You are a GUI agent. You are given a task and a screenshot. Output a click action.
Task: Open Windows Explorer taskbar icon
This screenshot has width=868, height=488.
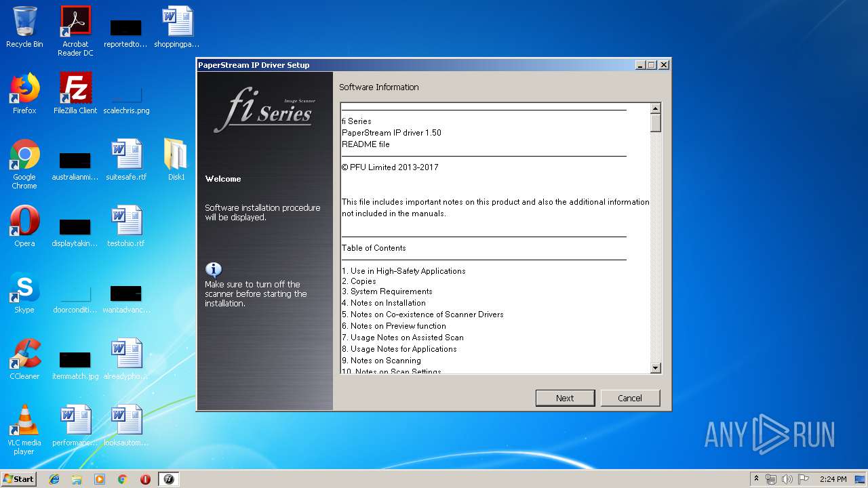(77, 479)
